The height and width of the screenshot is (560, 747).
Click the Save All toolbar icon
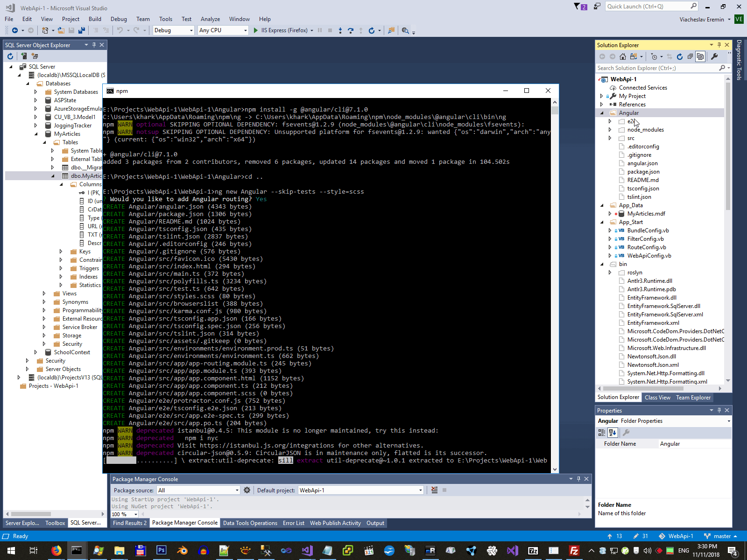(82, 30)
